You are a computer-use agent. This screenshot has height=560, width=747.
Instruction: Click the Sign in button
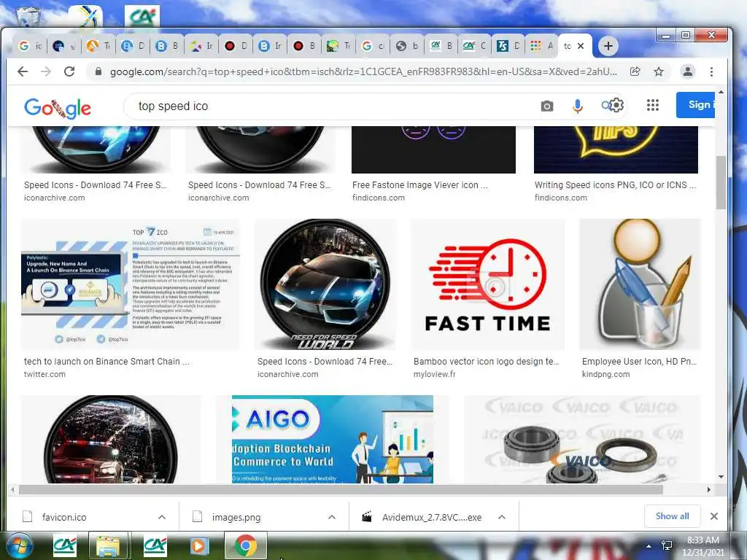coord(695,105)
